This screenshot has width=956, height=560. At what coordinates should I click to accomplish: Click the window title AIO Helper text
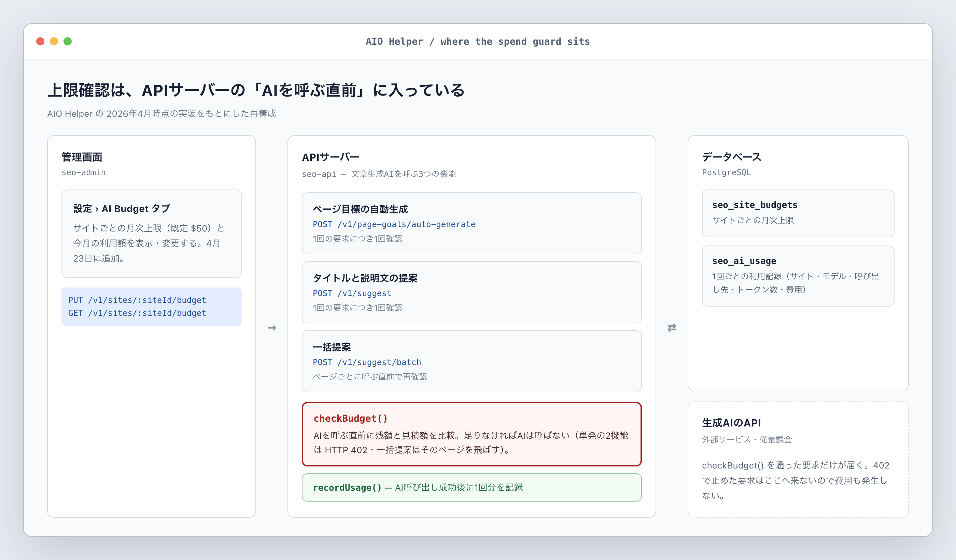478,41
